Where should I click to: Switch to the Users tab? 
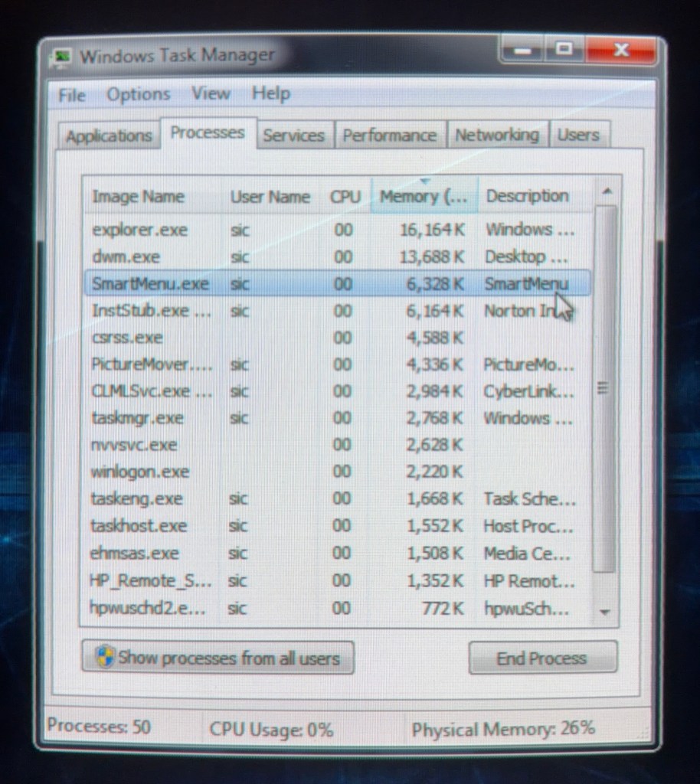tap(577, 135)
